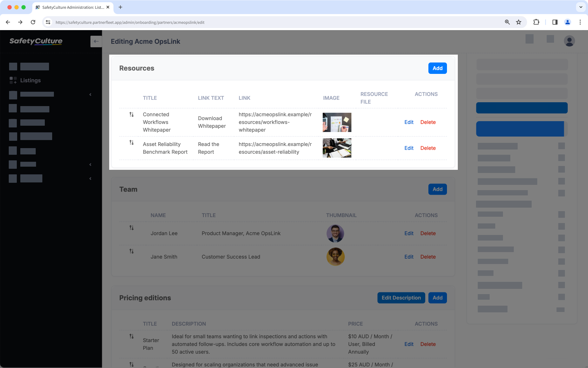The width and height of the screenshot is (588, 368).
Task: Delete the Asset Reliability Benchmark Report
Action: click(x=428, y=148)
